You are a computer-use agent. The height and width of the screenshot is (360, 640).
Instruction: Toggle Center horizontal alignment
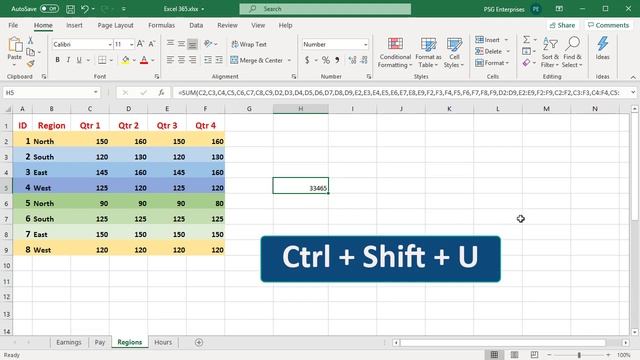point(181,60)
